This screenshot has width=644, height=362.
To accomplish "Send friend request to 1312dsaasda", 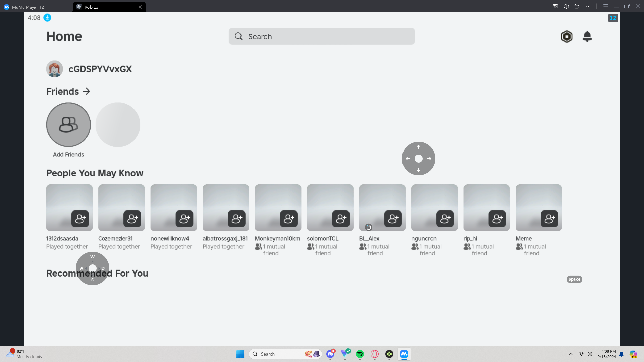I will click(80, 219).
